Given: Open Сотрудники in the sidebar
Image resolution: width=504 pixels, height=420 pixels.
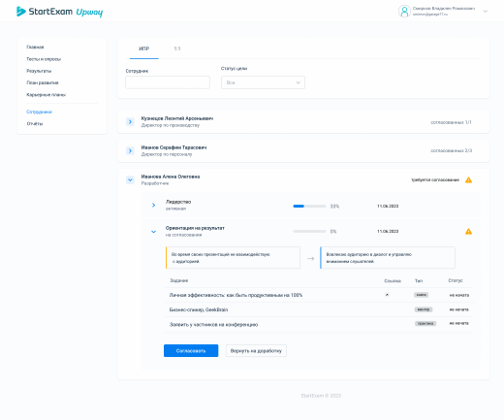Looking at the screenshot, I should click(39, 112).
